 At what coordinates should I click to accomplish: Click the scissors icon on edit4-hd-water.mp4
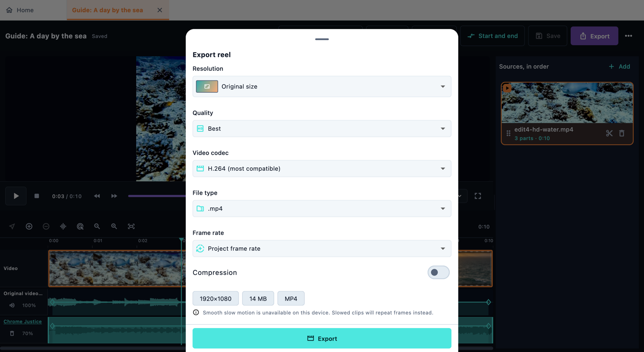(x=609, y=133)
